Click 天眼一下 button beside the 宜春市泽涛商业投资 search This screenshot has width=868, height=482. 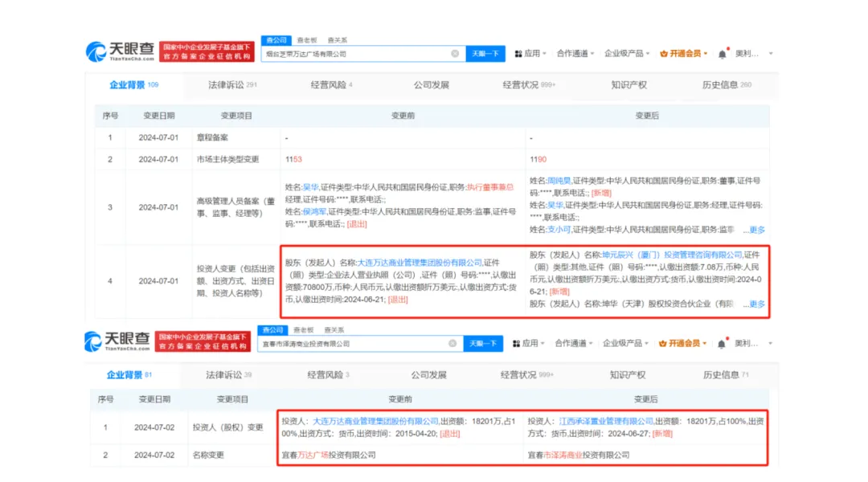pos(483,344)
